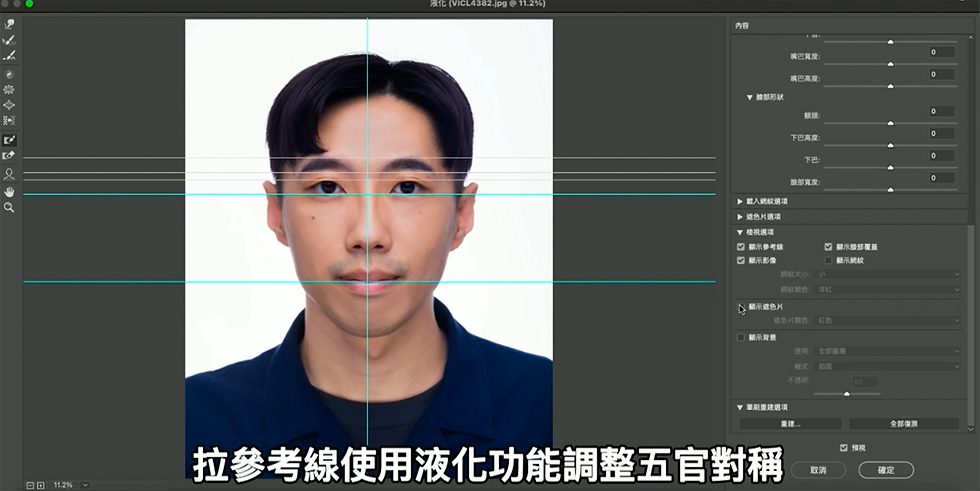This screenshot has height=491, width=980.
Task: Click the 臉部寬度 value field
Action: pyautogui.click(x=941, y=178)
